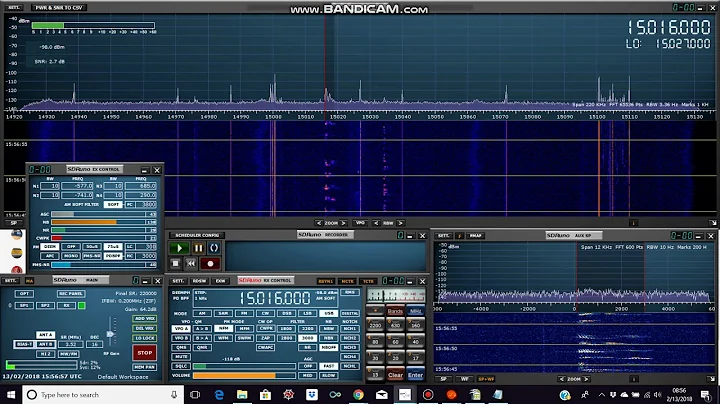Adjust the NB slider in EX Control

tap(104, 222)
